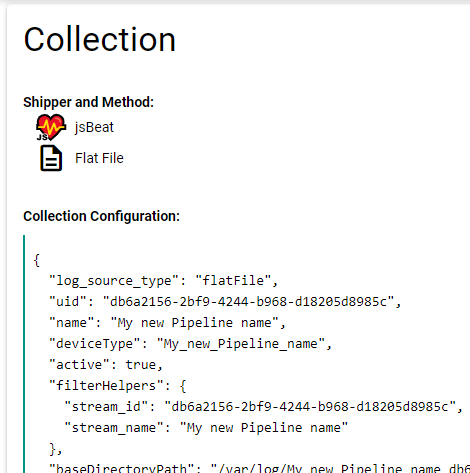Image resolution: width=470 pixels, height=473 pixels.
Task: Click the closing brace of filterHelpers
Action: tap(55, 449)
